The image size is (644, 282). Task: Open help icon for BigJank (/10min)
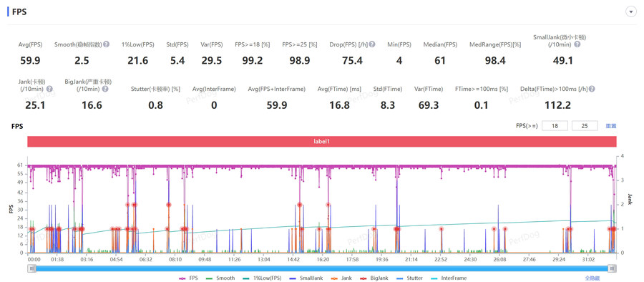point(105,89)
